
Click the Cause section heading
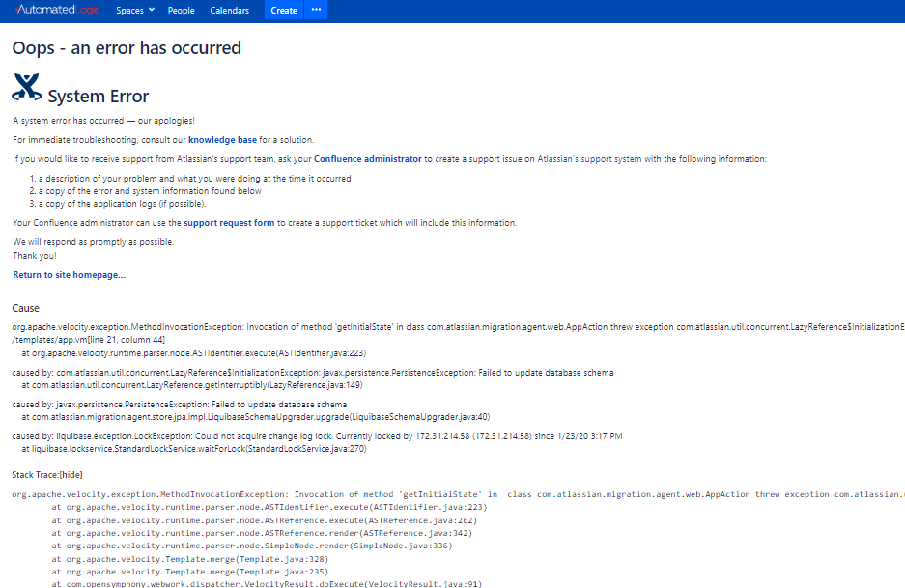(x=26, y=308)
